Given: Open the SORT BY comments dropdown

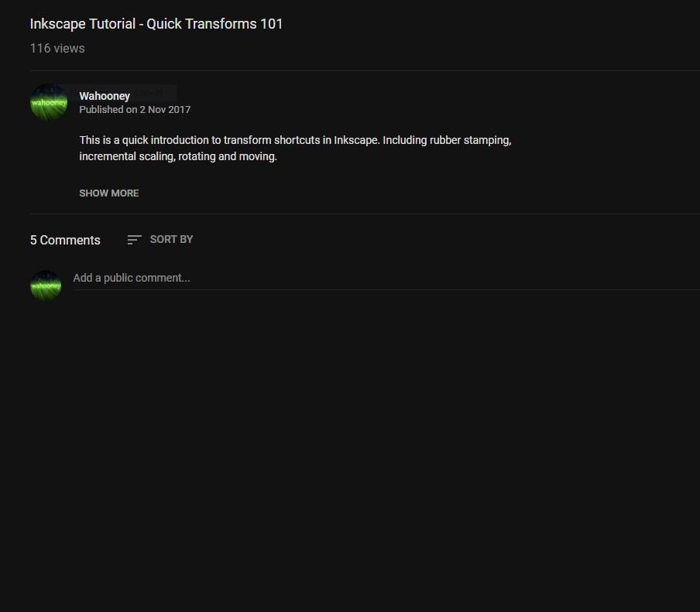Looking at the screenshot, I should pos(160,240).
